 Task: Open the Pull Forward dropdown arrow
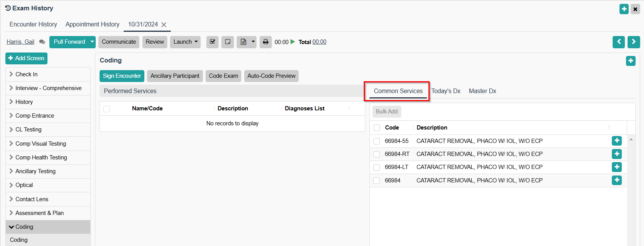(x=92, y=42)
